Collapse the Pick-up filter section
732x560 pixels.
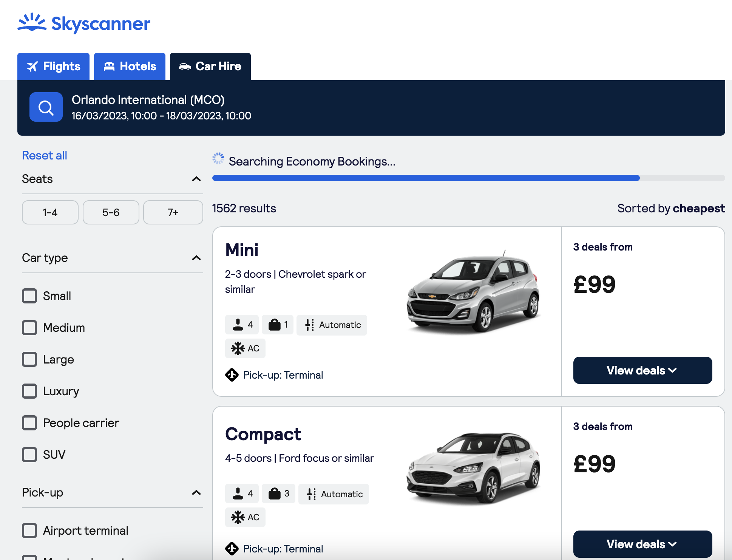[196, 492]
